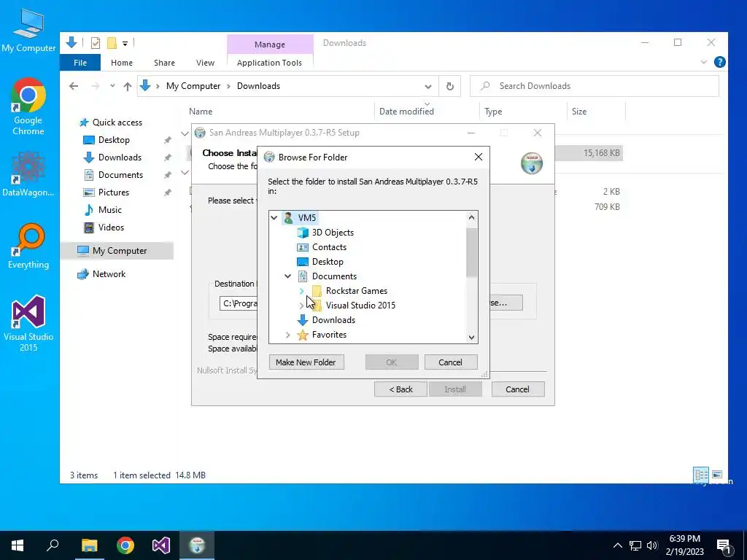The height and width of the screenshot is (560, 747).
Task: Open Visual Studio from the taskbar
Action: pos(161,545)
